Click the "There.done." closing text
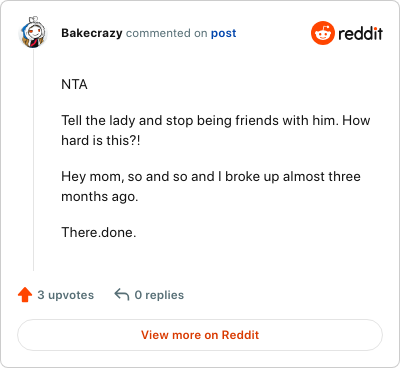This screenshot has width=400, height=368. (x=99, y=232)
